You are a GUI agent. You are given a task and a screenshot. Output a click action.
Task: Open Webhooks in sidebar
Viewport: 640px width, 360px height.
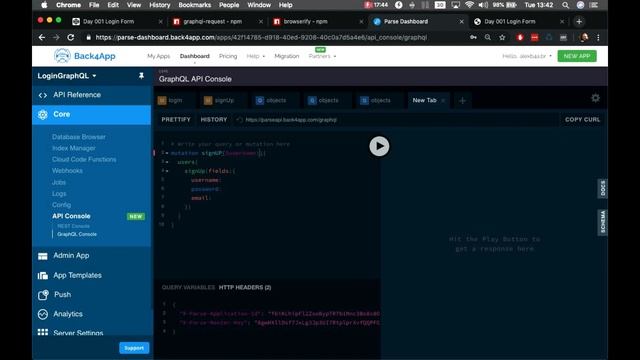67,171
